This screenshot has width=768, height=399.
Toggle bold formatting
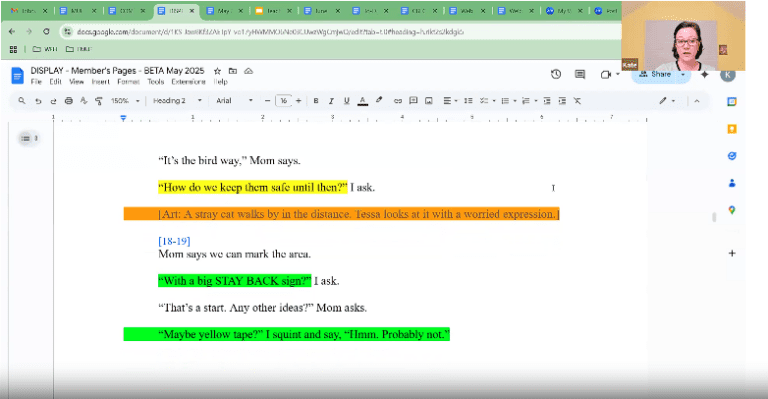pyautogui.click(x=316, y=101)
